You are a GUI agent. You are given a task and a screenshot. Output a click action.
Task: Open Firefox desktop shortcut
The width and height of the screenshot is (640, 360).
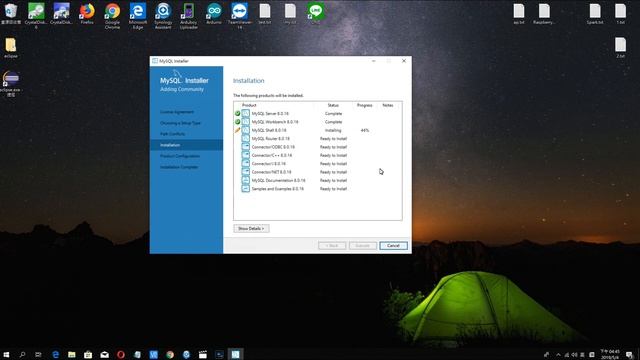pos(87,13)
